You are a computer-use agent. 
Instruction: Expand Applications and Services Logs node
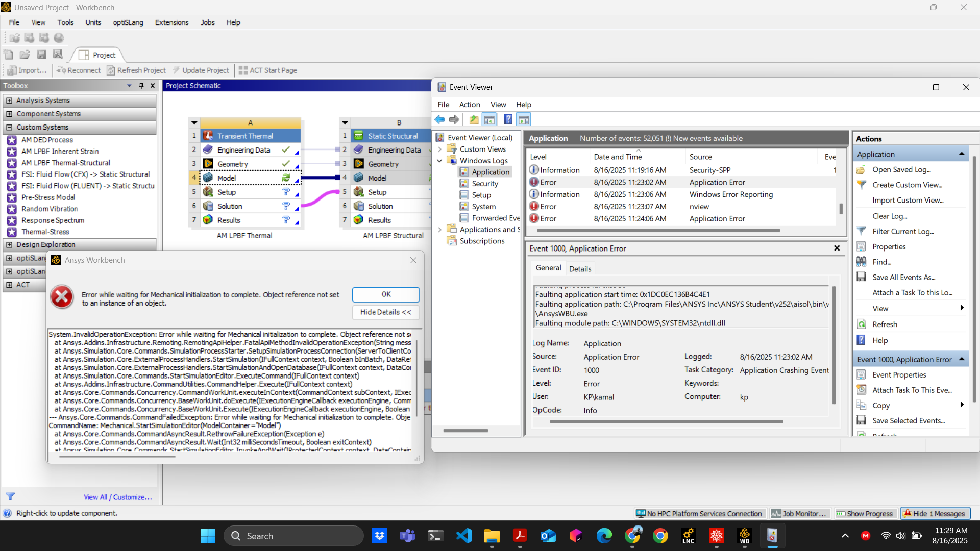(x=439, y=230)
